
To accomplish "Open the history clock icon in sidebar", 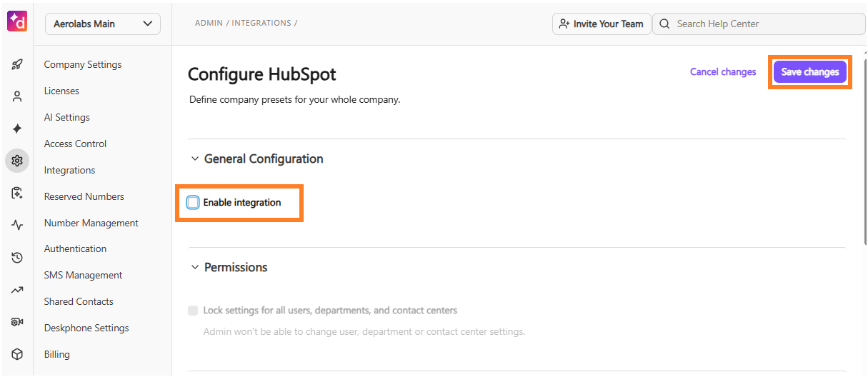I will coord(17,257).
